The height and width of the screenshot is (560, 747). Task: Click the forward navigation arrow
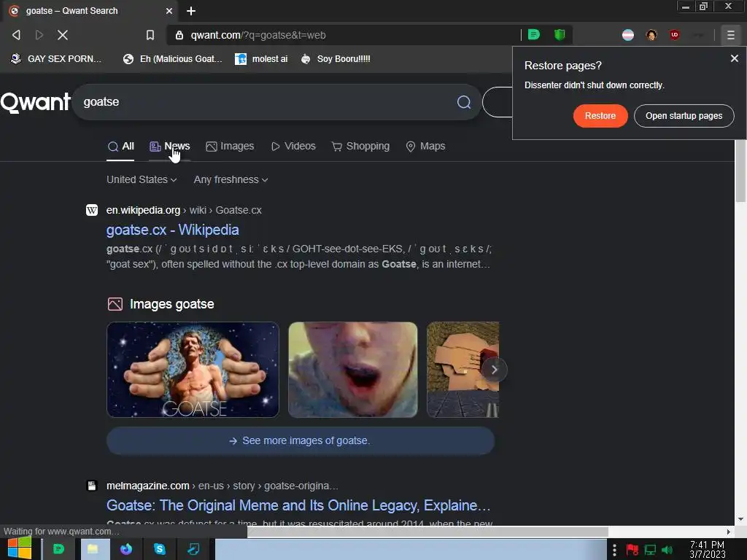point(39,35)
